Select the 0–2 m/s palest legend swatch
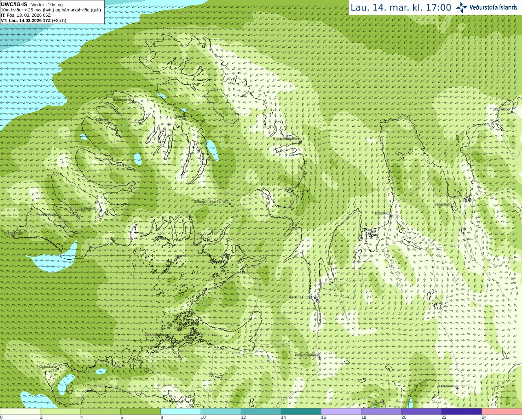Screen dimensions: 522x420 20,411
